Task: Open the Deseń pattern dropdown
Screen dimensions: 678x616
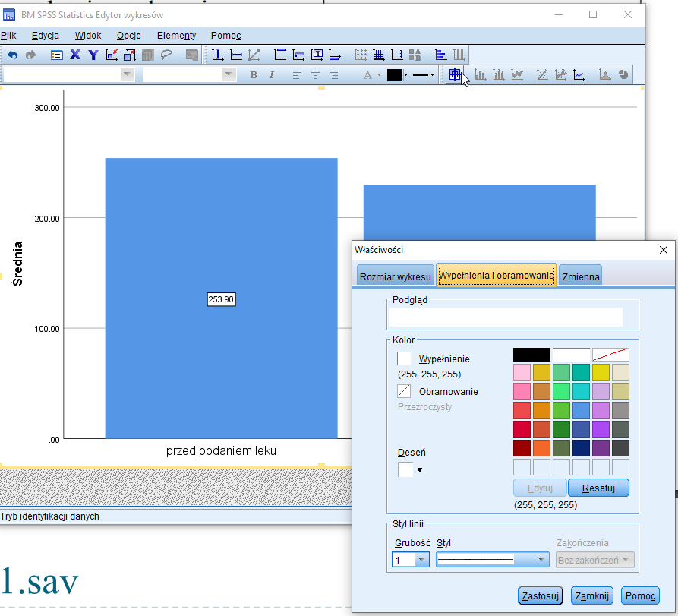Action: point(420,470)
